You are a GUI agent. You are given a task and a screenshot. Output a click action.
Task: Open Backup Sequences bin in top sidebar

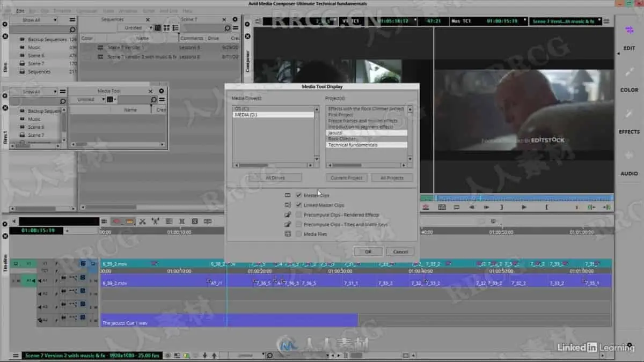47,40
